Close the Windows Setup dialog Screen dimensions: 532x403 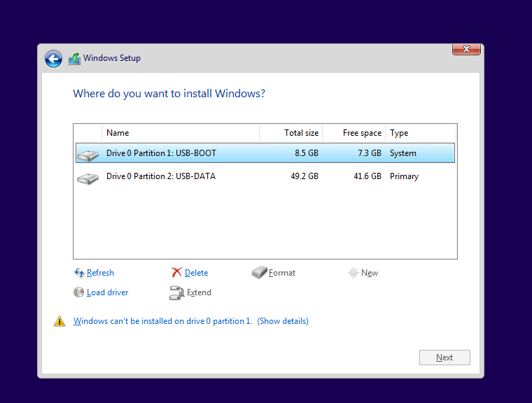(x=466, y=49)
